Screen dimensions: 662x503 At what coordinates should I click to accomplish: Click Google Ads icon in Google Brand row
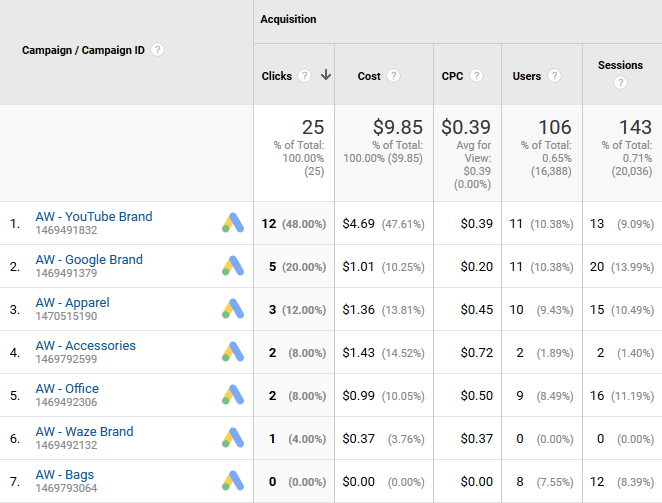(233, 266)
